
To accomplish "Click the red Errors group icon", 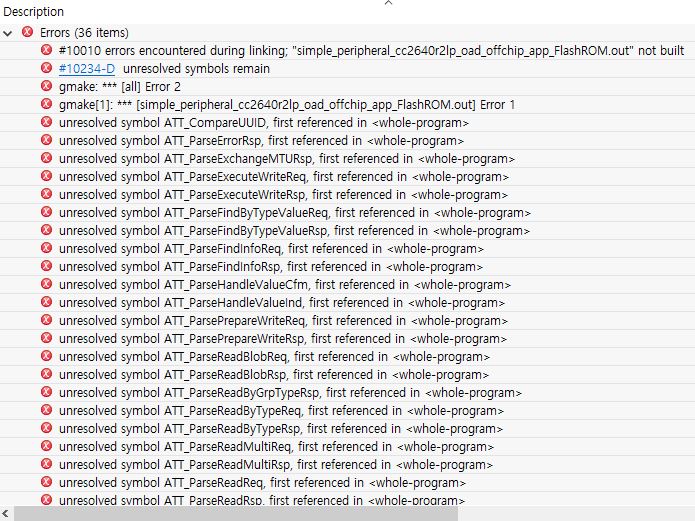I will [x=27, y=33].
